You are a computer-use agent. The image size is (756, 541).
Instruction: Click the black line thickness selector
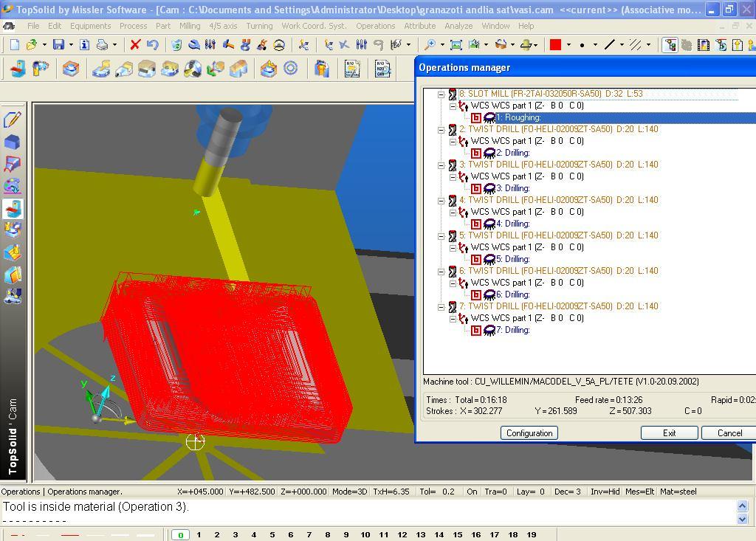(x=609, y=45)
